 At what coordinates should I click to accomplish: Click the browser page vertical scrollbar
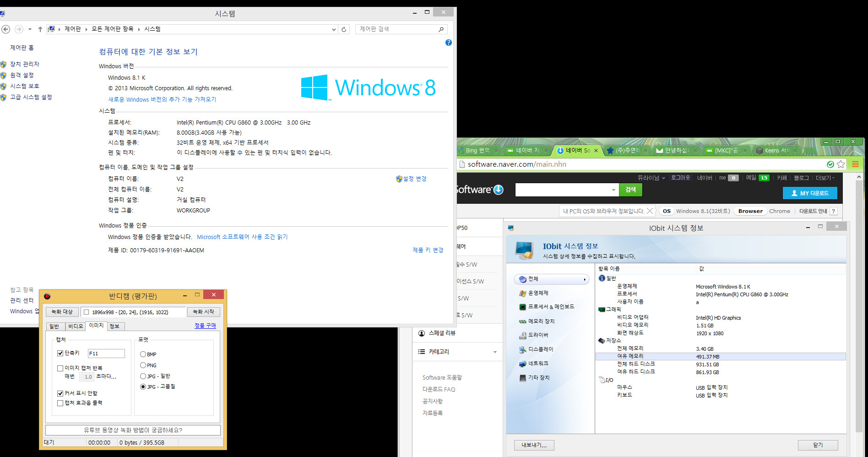tap(859, 307)
